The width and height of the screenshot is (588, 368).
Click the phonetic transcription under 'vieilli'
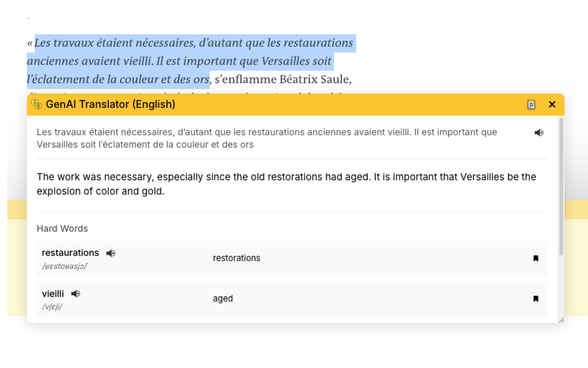pos(52,307)
